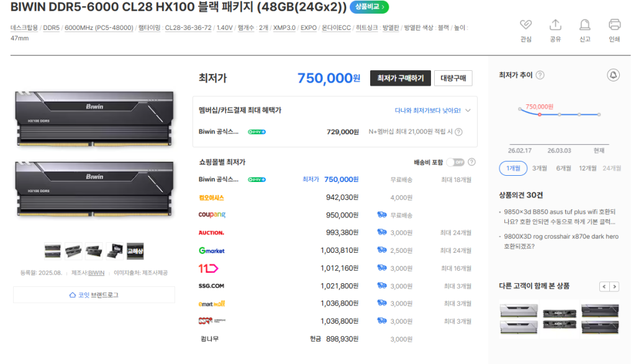This screenshot has height=364, width=636.
Task: Click the 인쇄 printer icon
Action: [614, 25]
